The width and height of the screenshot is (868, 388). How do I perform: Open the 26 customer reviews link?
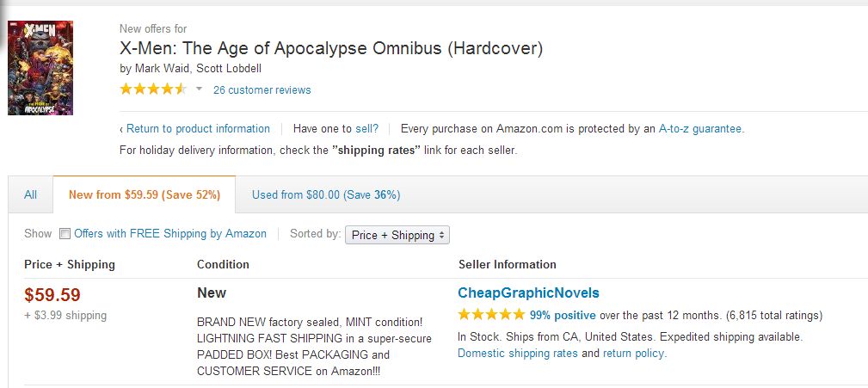262,90
